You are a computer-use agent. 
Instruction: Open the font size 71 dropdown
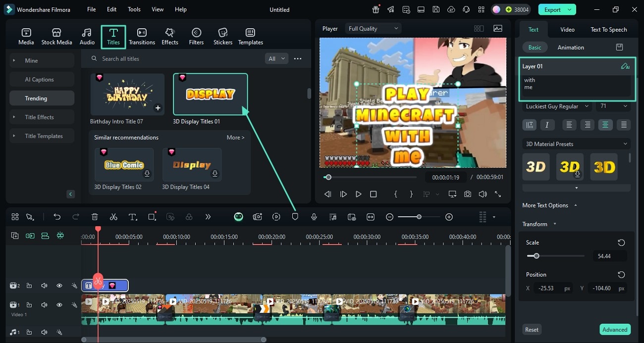[614, 106]
